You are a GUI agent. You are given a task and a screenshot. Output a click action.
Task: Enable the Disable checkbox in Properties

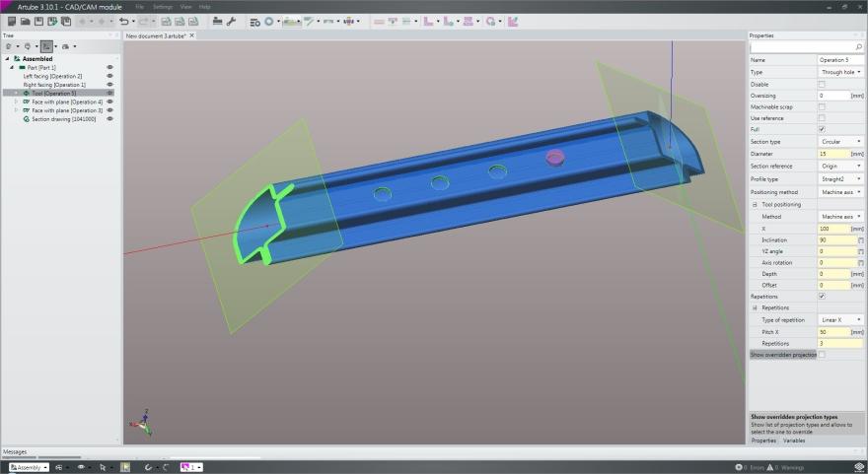822,84
